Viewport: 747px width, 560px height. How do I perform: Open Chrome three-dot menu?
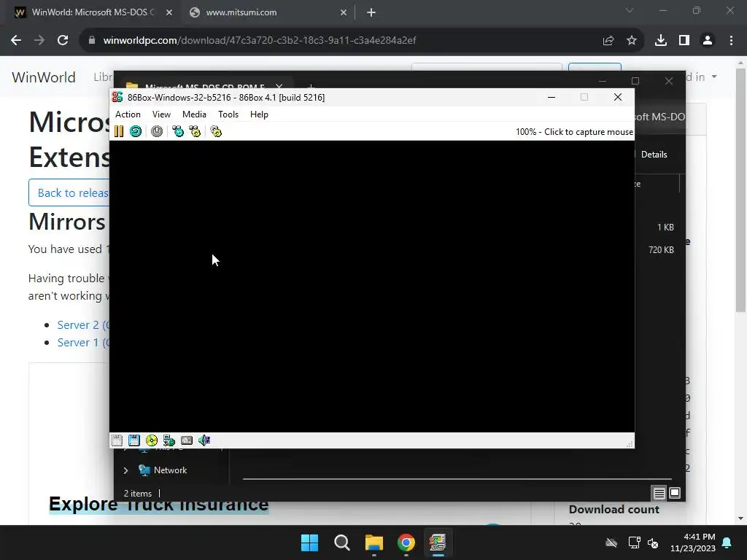point(731,41)
